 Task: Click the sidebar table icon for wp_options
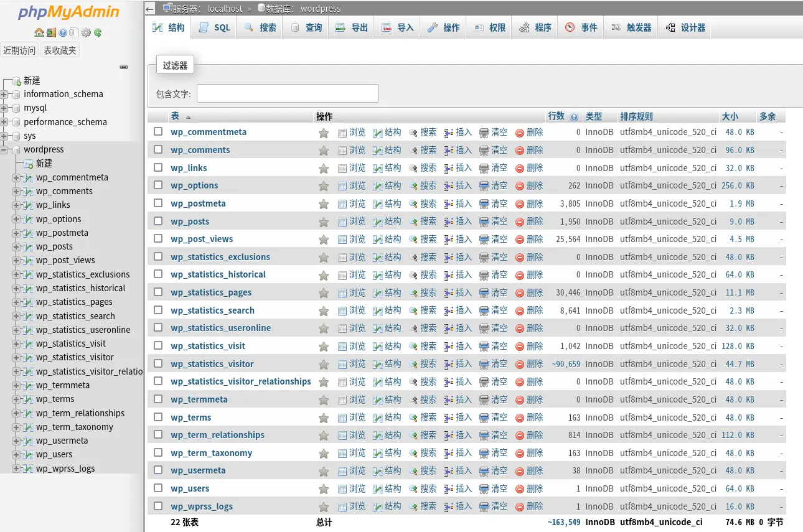(x=27, y=219)
